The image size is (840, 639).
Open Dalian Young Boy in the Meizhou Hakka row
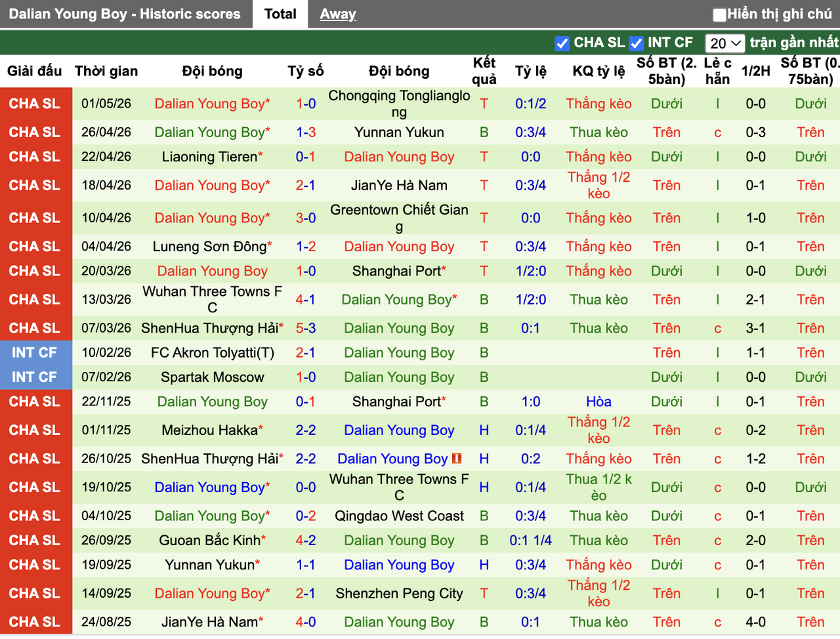399,430
